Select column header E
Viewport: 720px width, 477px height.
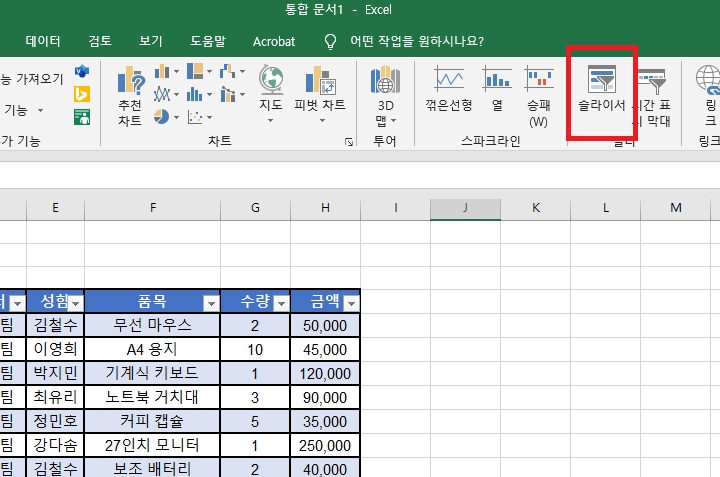pyautogui.click(x=56, y=208)
